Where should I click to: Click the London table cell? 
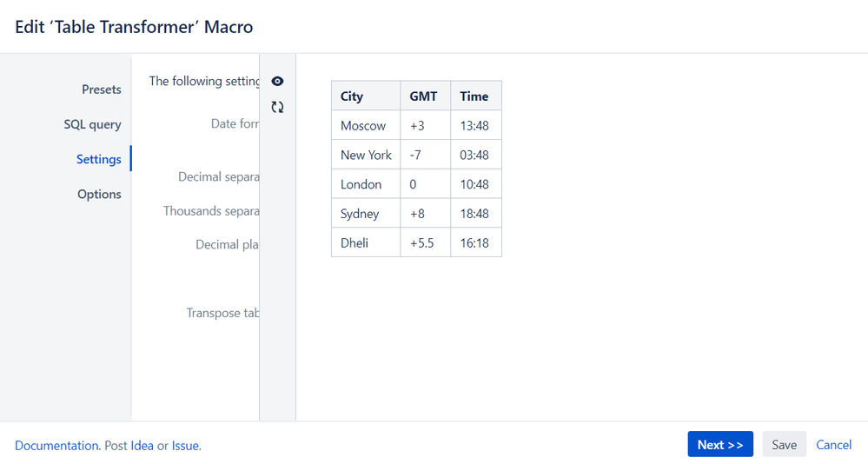tap(361, 184)
